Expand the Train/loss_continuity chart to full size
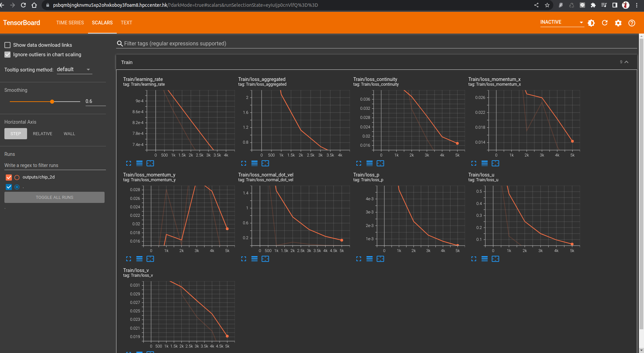This screenshot has height=353, width=644. click(359, 163)
